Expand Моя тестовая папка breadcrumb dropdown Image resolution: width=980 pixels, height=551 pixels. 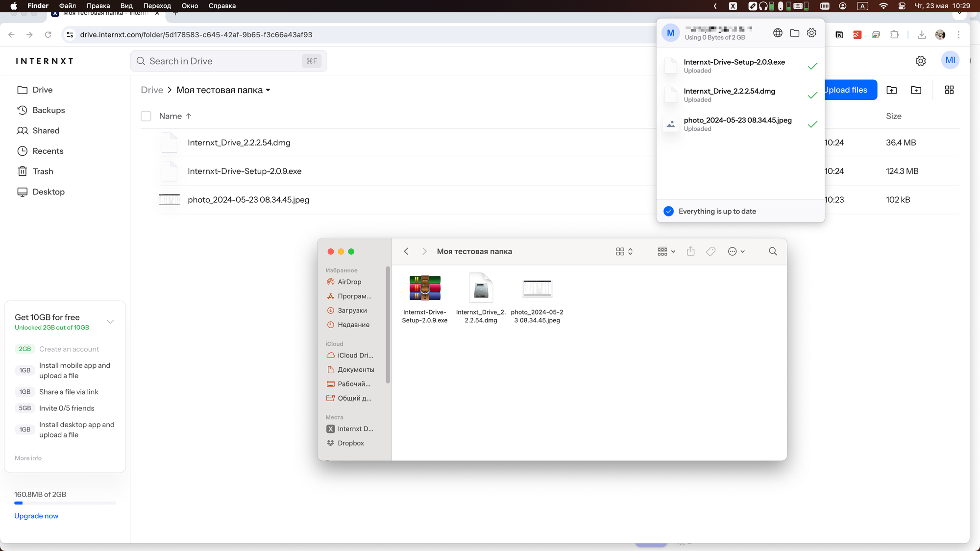[268, 90]
